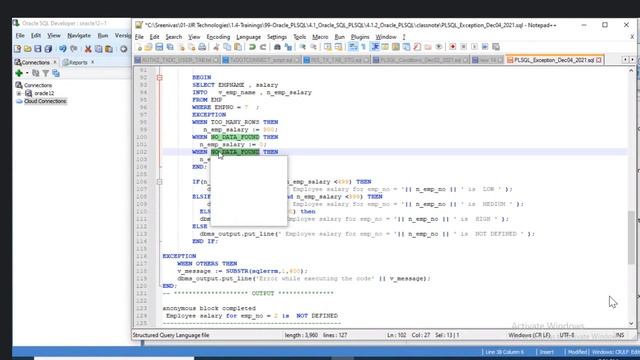
Task: Click Save Recorded Macro icon
Action: coord(496,47)
